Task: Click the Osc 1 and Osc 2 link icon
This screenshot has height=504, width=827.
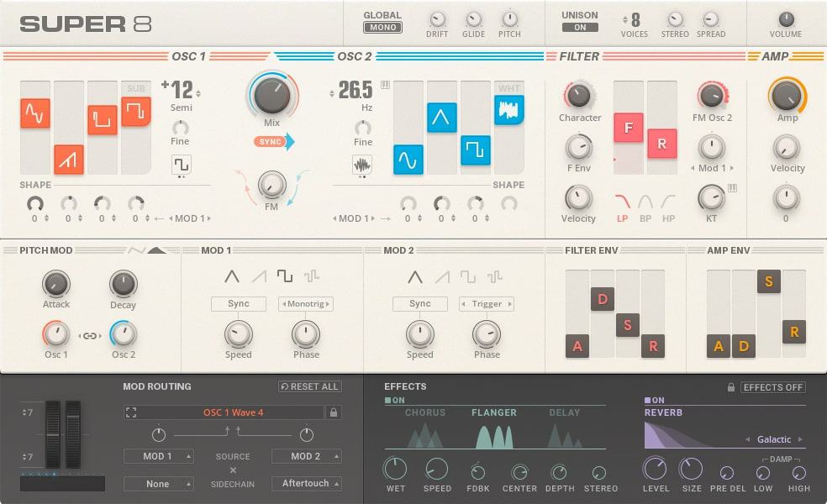Action: [x=89, y=336]
